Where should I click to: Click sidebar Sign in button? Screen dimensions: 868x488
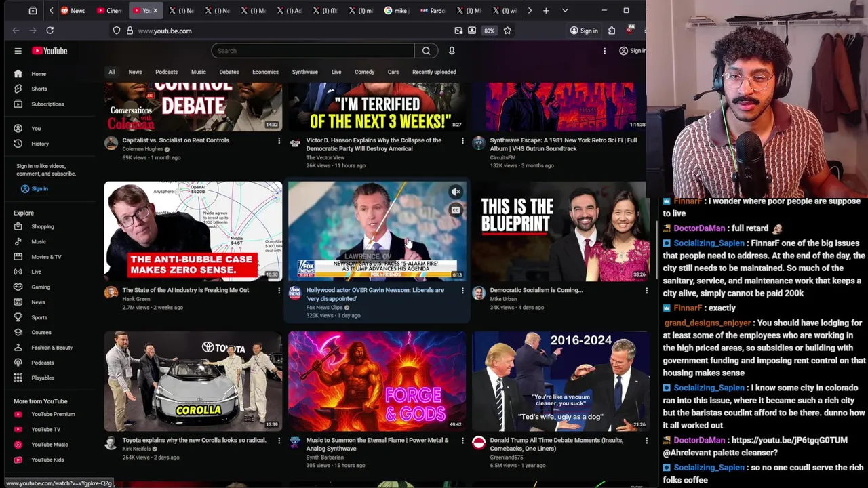(x=35, y=189)
